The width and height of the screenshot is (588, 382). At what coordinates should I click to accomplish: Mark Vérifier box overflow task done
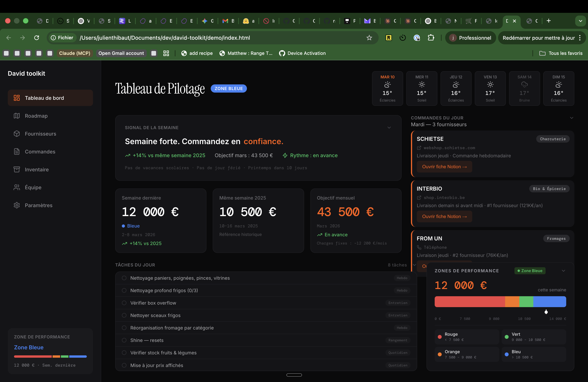(124, 303)
